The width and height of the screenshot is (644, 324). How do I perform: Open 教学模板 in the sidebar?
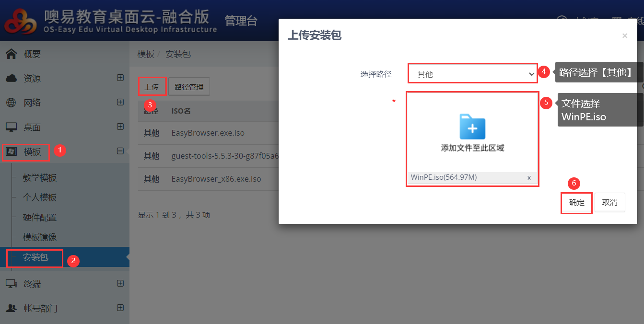pos(40,178)
